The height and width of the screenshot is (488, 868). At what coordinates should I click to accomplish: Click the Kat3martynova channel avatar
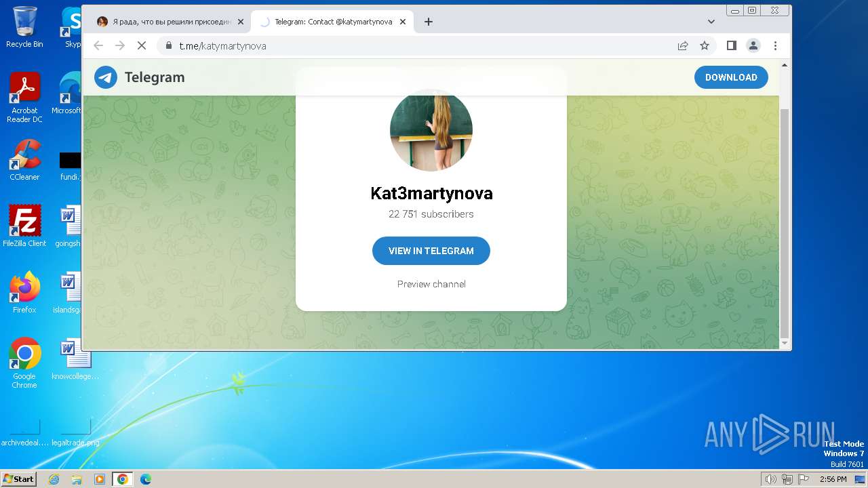click(x=431, y=129)
